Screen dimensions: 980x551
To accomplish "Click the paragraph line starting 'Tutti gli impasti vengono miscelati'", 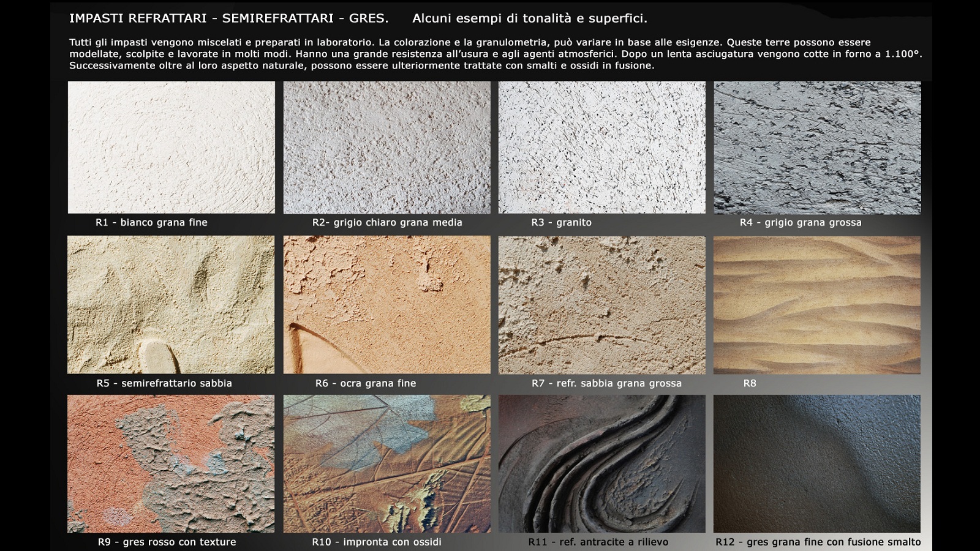I will [x=470, y=42].
